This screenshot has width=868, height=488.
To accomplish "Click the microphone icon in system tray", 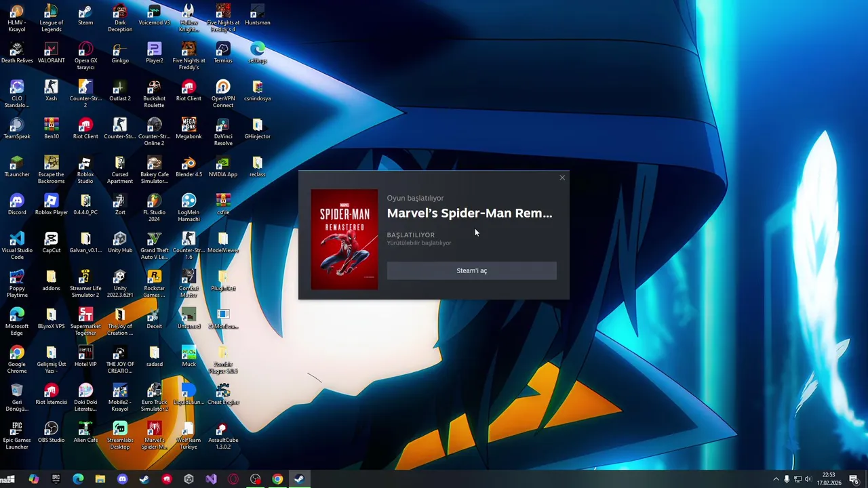I will point(787,479).
